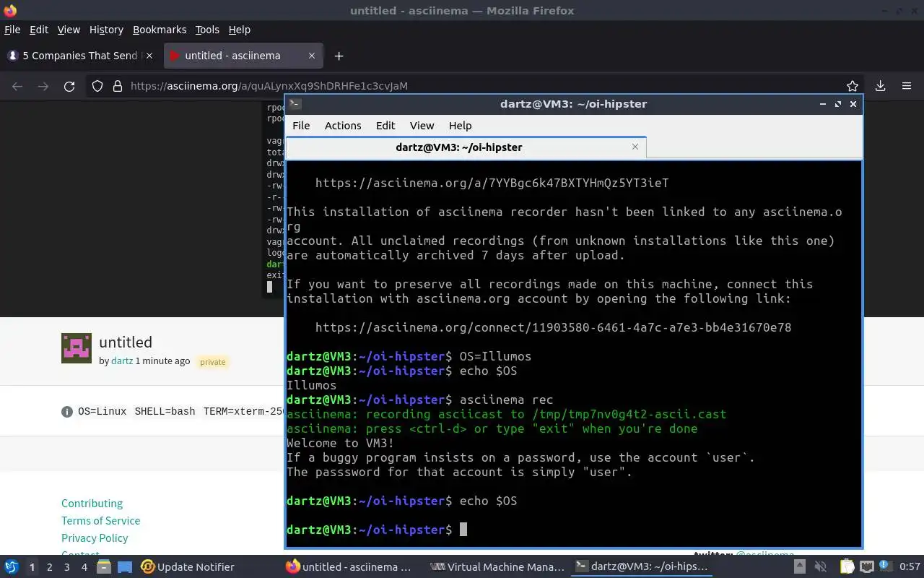This screenshot has height=578, width=924.
Task: Select 'untitled - asciinema' browser tab
Action: pos(244,56)
